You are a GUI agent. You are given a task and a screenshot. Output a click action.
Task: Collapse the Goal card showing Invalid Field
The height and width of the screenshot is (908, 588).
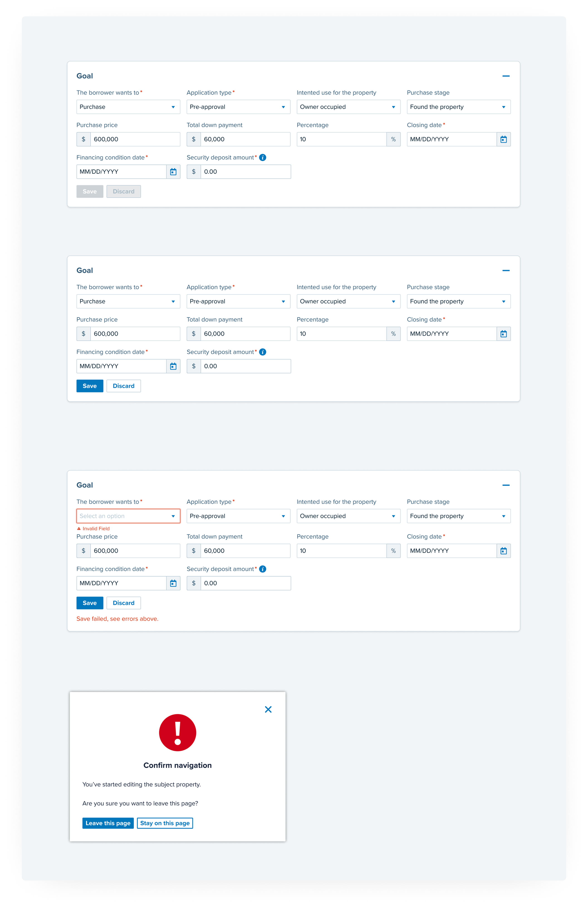click(x=506, y=485)
